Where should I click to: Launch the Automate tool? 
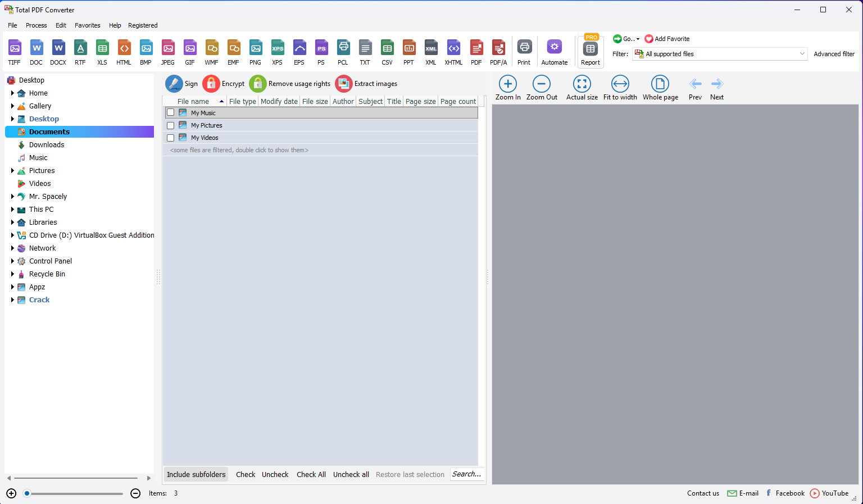555,53
